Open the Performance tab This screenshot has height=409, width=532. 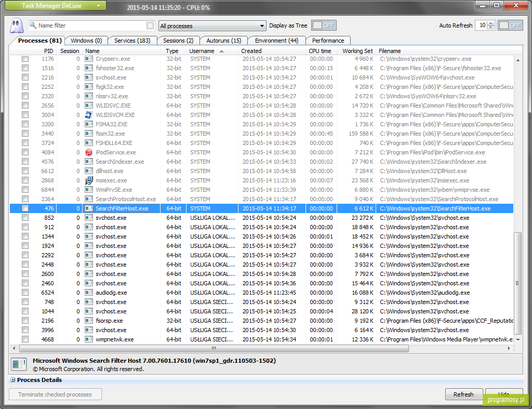(328, 41)
